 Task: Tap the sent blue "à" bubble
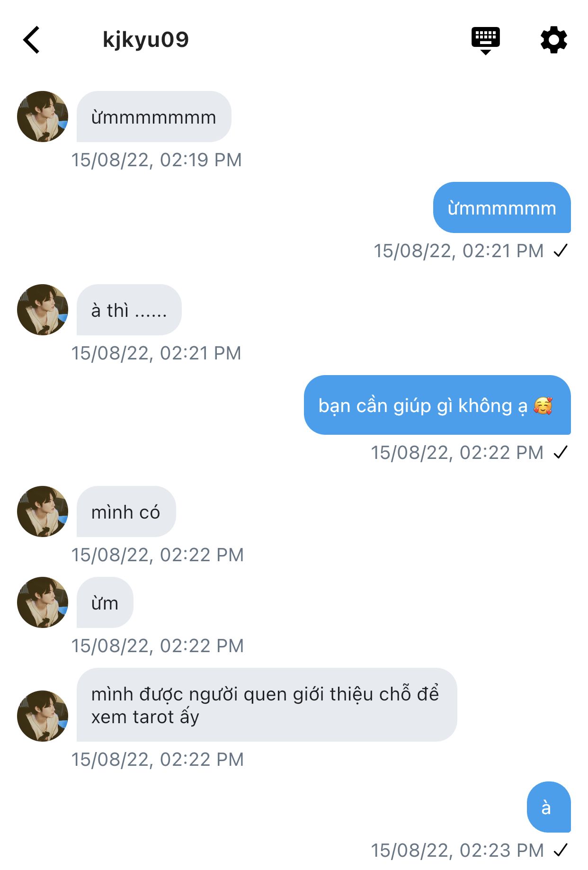548,807
